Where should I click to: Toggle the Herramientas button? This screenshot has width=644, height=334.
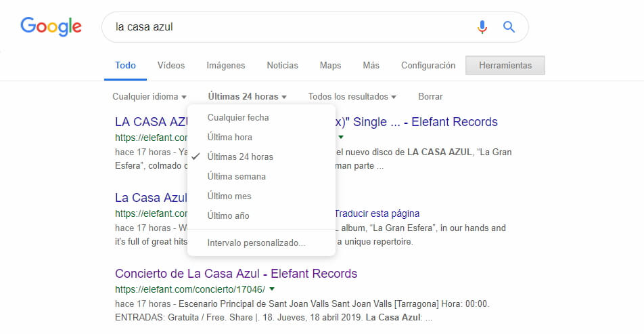coord(505,66)
